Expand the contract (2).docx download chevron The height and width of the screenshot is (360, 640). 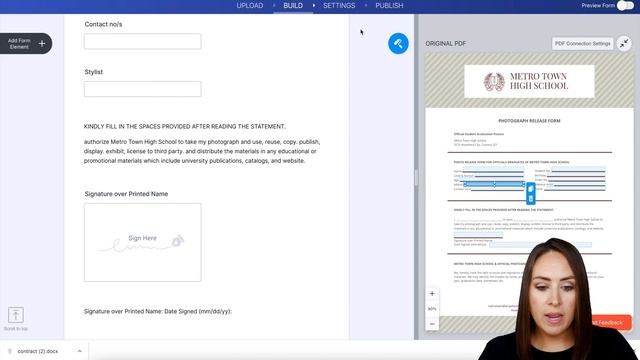80,351
